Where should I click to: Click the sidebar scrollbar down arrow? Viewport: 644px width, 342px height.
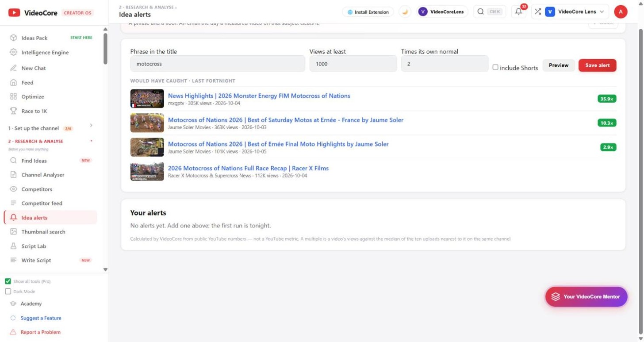point(105,269)
